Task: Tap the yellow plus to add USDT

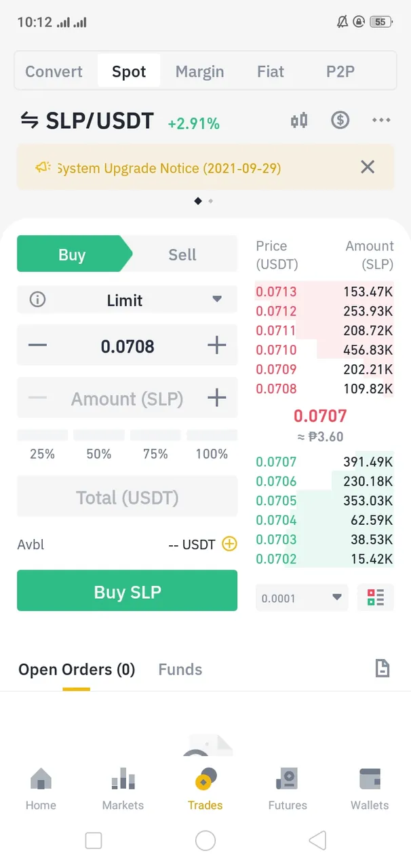Action: pos(230,544)
